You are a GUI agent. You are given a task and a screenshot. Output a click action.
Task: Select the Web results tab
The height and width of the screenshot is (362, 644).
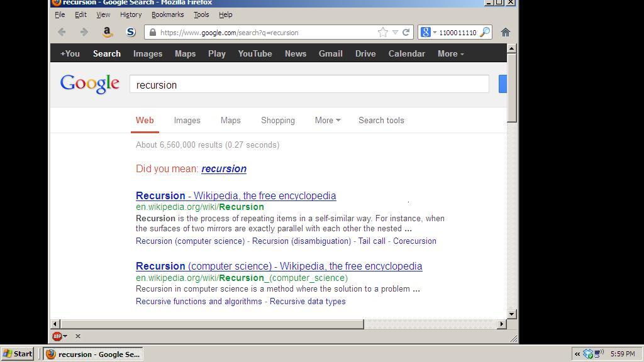[145, 120]
